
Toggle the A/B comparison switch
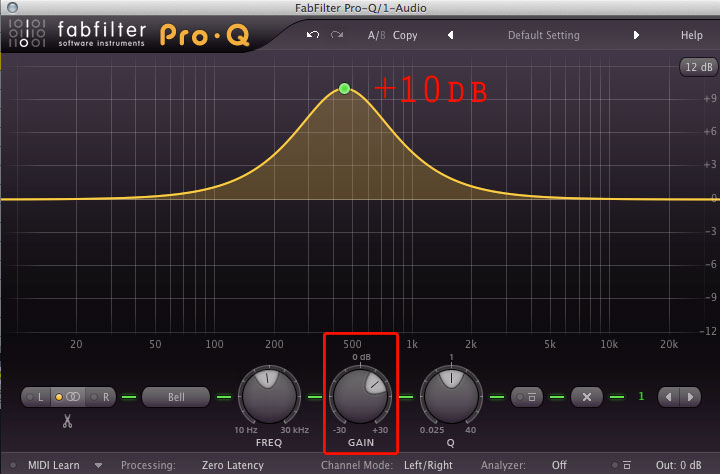point(376,35)
